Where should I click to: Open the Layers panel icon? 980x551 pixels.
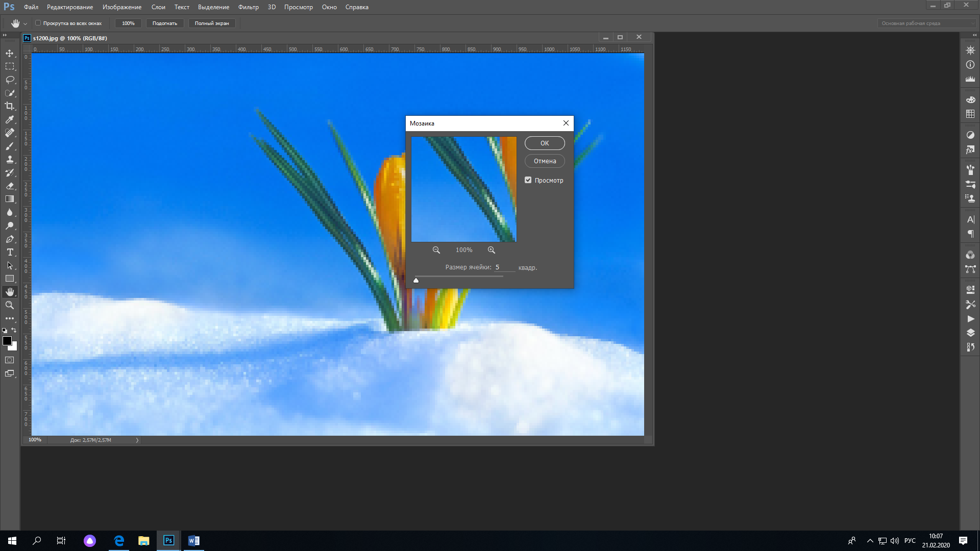970,333
